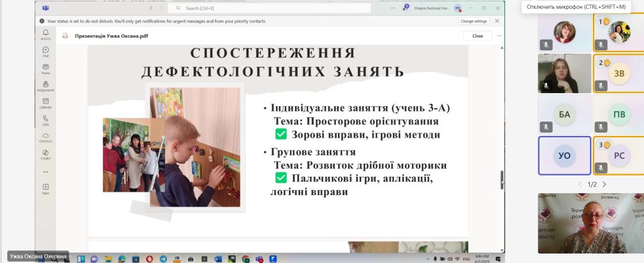The width and height of the screenshot is (644, 263).
Task: Open Opera browser from the taskbar
Action: (x=150, y=259)
